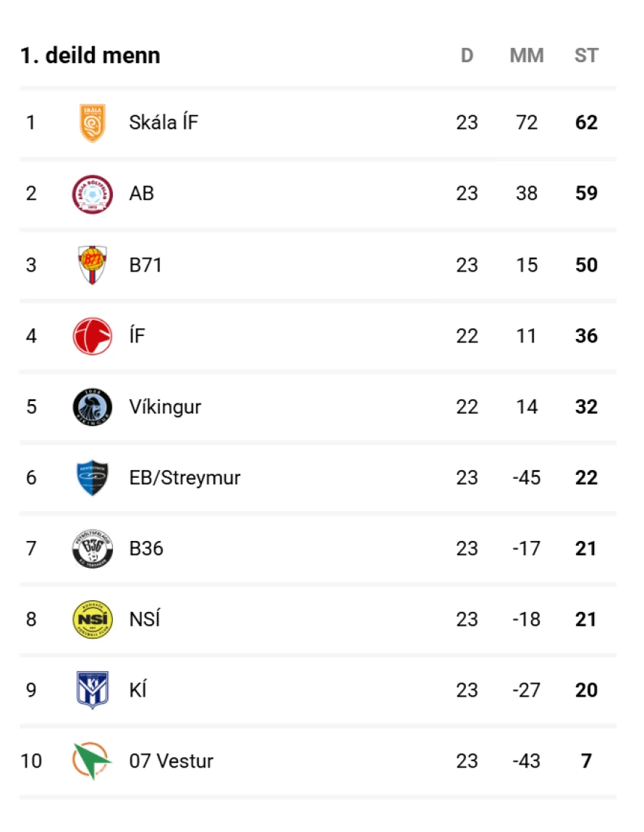Viewport: 644px width, 832px height.
Task: Open the 07 Vestur green arrow logo
Action: [x=92, y=761]
